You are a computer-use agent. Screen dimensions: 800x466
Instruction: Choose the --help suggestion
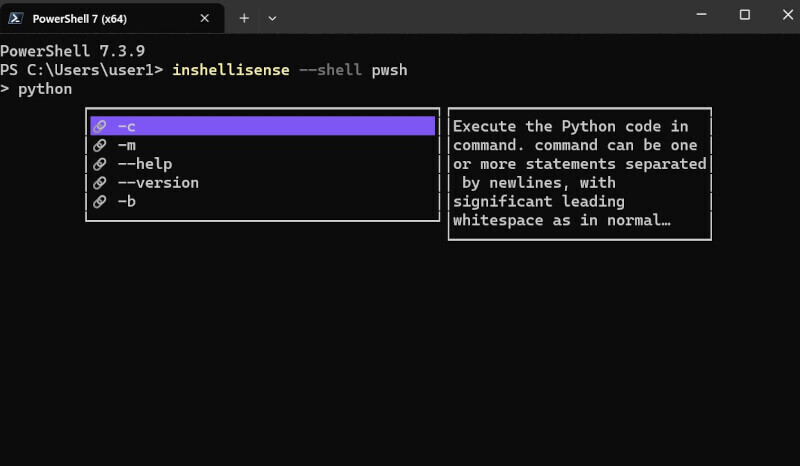click(x=263, y=164)
